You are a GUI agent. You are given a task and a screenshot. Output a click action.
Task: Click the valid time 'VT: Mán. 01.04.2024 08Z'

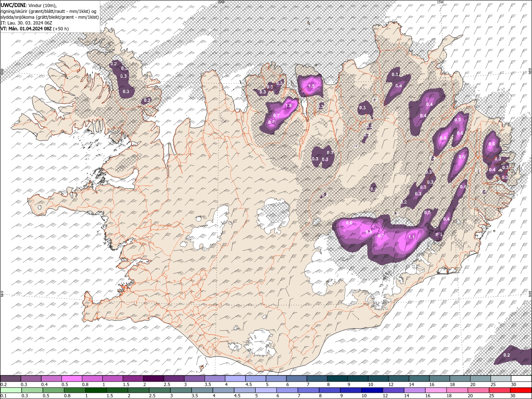pos(26,29)
